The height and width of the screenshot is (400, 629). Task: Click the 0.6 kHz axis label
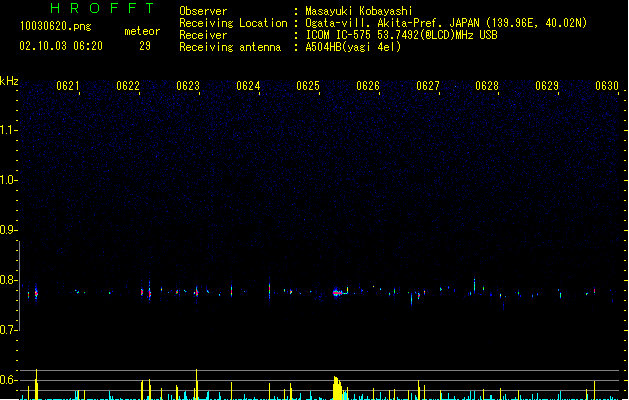tap(8, 380)
